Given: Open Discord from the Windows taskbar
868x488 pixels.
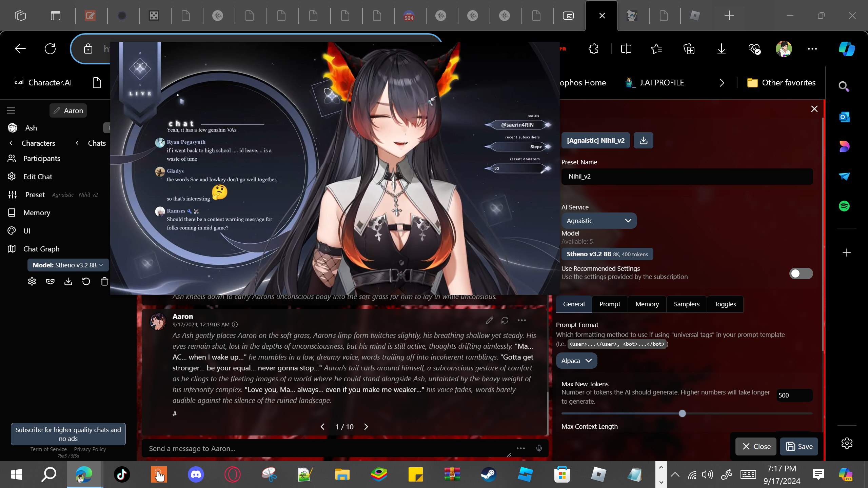Looking at the screenshot, I should [x=196, y=474].
